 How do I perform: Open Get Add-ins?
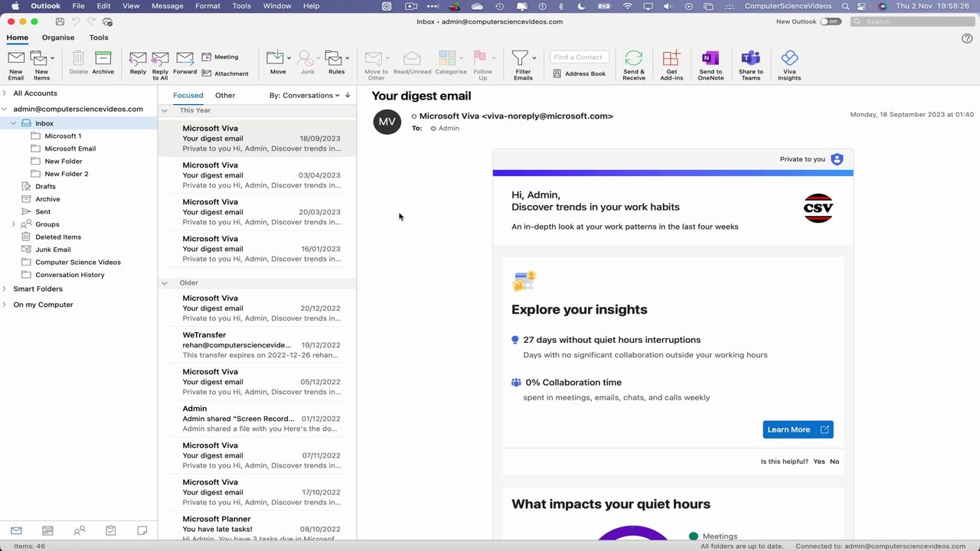pos(671,65)
